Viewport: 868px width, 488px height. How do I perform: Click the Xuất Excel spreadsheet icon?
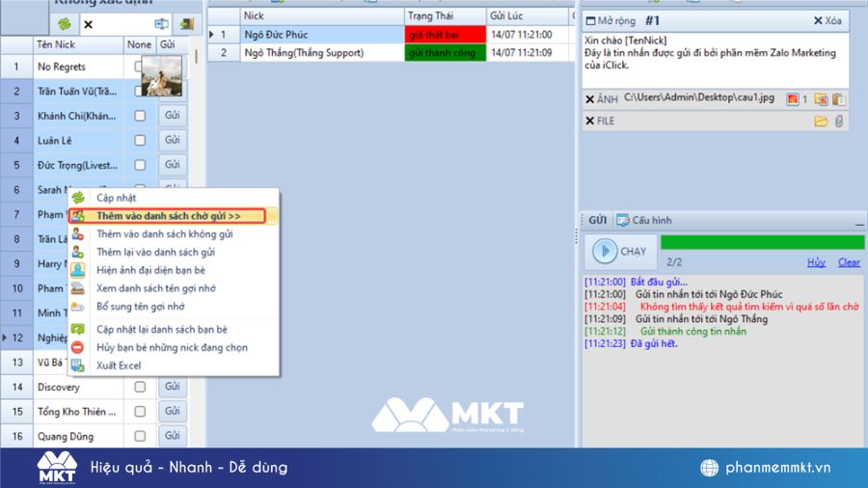point(78,366)
